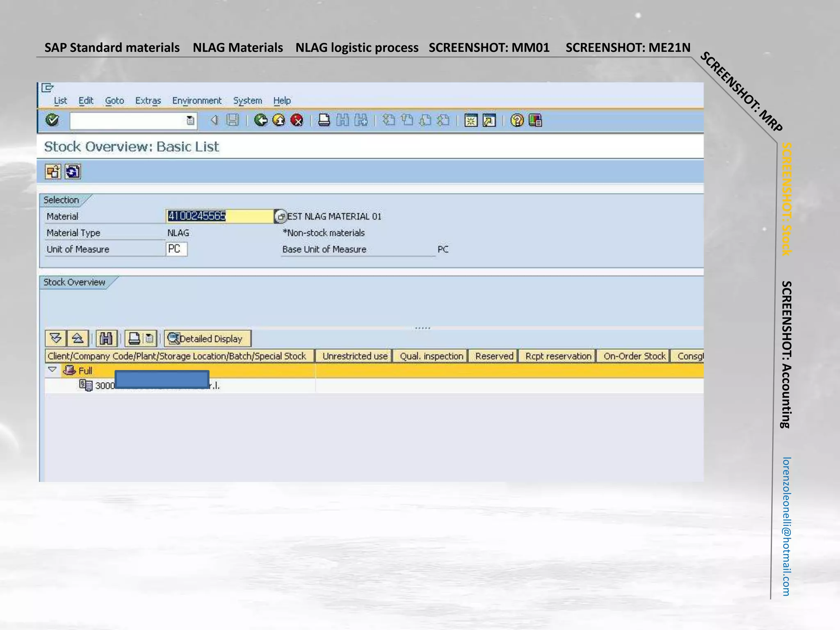Open the Edit menu
Screen dimensions: 840x630
coord(86,101)
